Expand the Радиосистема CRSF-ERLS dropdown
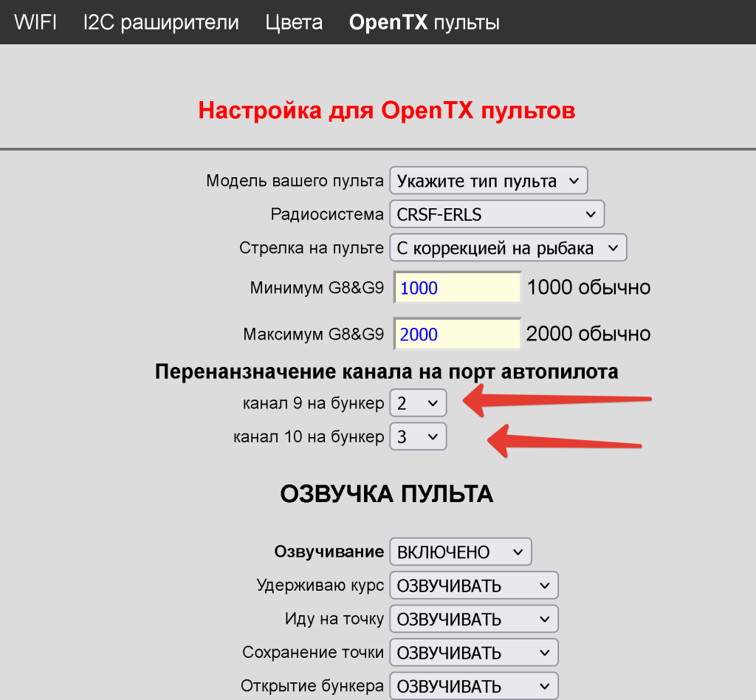 [497, 214]
